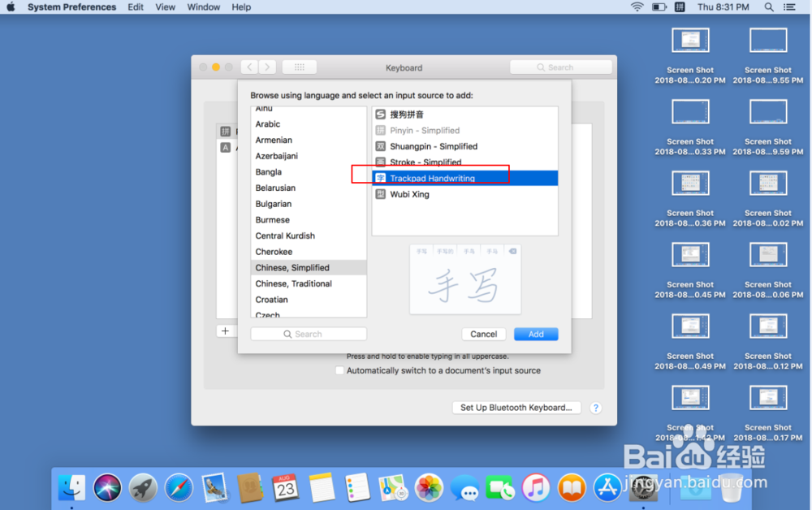Open Notification Center icon in menu bar

coord(789,6)
